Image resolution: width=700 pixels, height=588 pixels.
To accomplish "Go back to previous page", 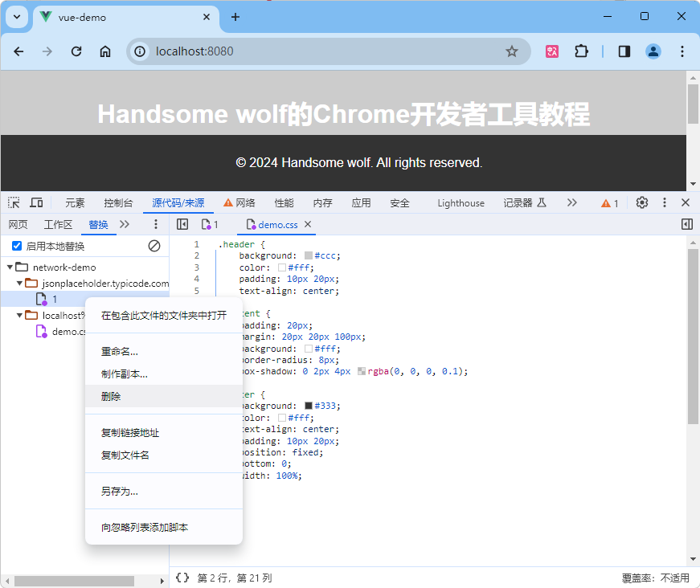I will pyautogui.click(x=18, y=51).
